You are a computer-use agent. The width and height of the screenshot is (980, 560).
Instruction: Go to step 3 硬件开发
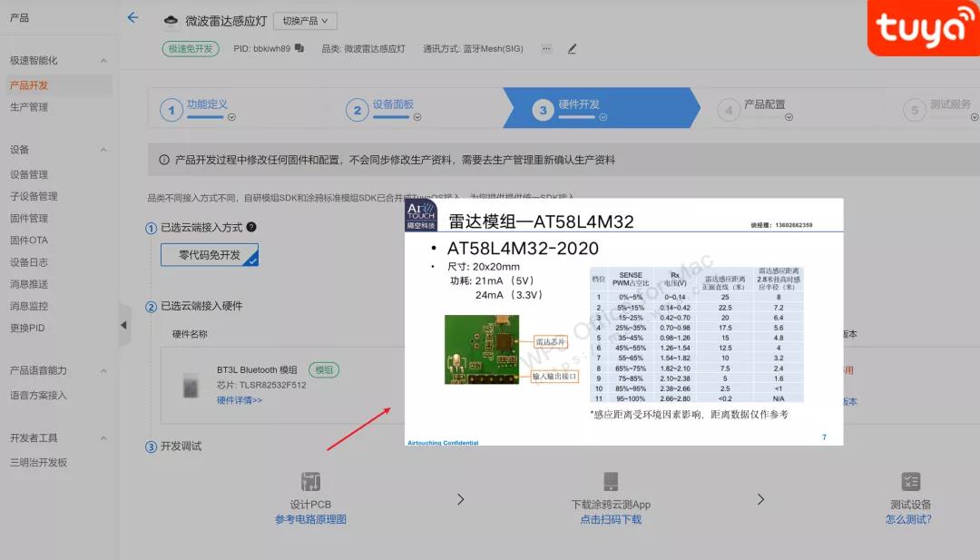[602, 108]
